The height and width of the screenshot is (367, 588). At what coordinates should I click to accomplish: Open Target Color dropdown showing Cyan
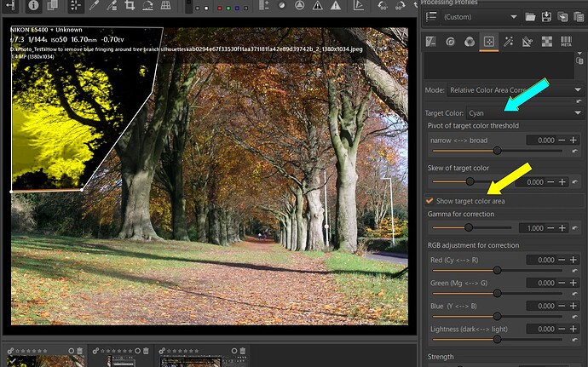(x=525, y=113)
